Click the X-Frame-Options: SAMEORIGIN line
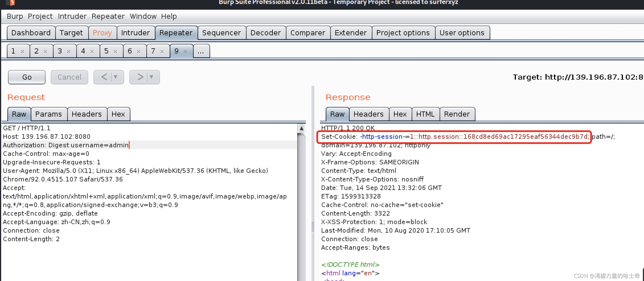The height and width of the screenshot is (281, 644). [x=370, y=162]
